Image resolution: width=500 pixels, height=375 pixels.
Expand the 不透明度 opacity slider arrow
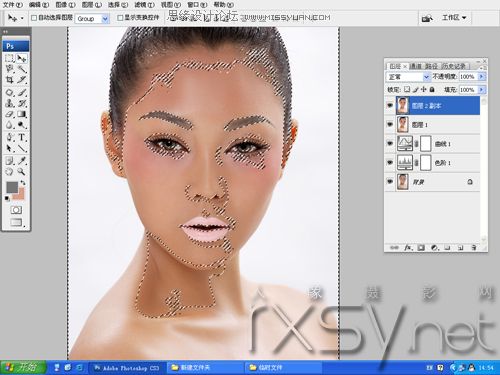click(482, 77)
